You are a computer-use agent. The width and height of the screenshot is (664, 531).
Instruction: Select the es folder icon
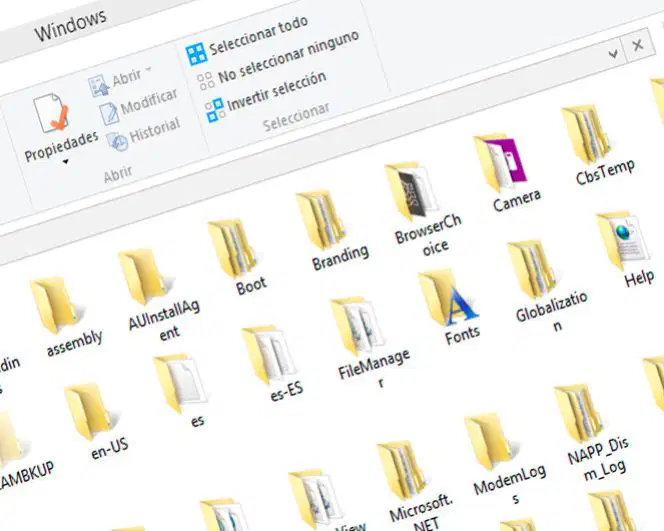[x=180, y=384]
